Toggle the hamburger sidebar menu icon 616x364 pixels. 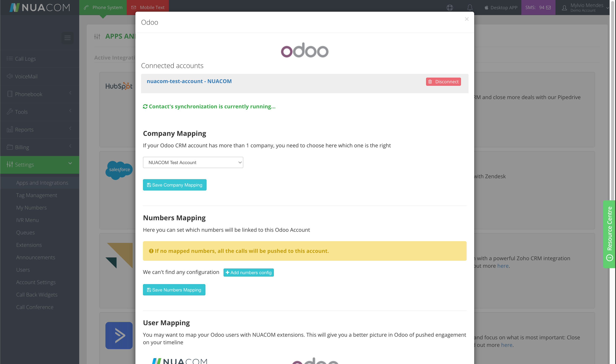coord(67,38)
